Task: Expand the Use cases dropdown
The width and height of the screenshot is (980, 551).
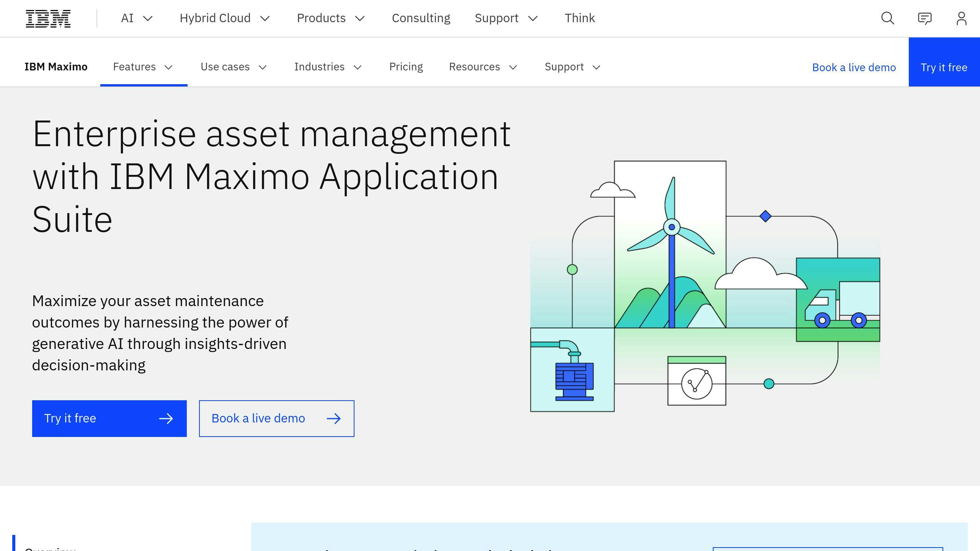Action: [234, 67]
